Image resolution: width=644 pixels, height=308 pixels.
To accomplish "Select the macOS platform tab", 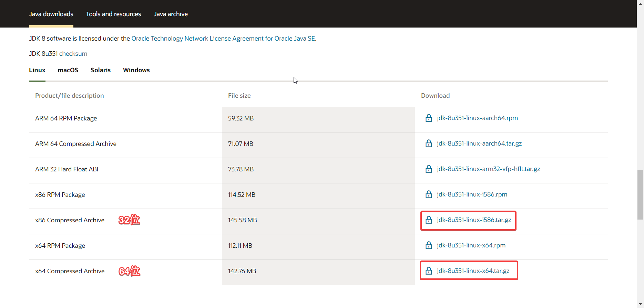I will (68, 70).
